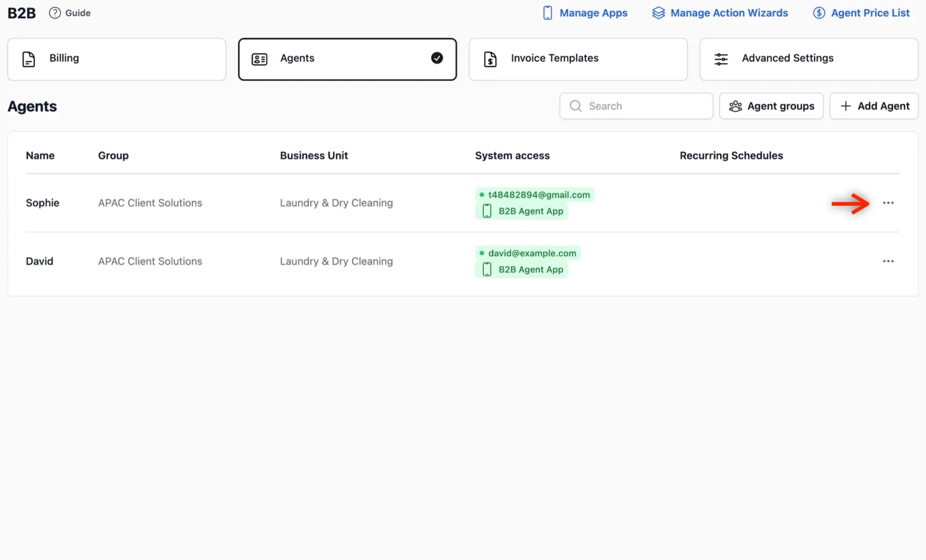Focus the agents Search field
Image resolution: width=926 pixels, height=560 pixels.
pos(636,106)
